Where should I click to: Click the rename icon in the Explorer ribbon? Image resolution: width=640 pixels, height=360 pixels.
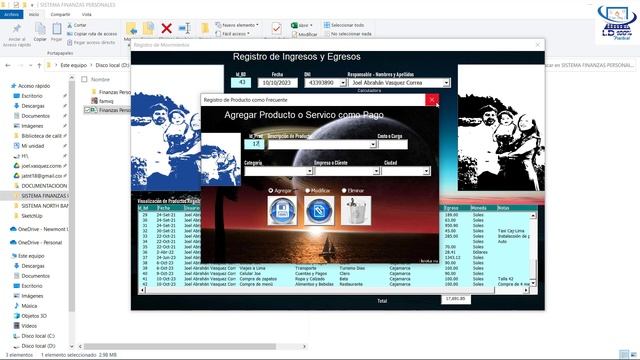pos(184,28)
